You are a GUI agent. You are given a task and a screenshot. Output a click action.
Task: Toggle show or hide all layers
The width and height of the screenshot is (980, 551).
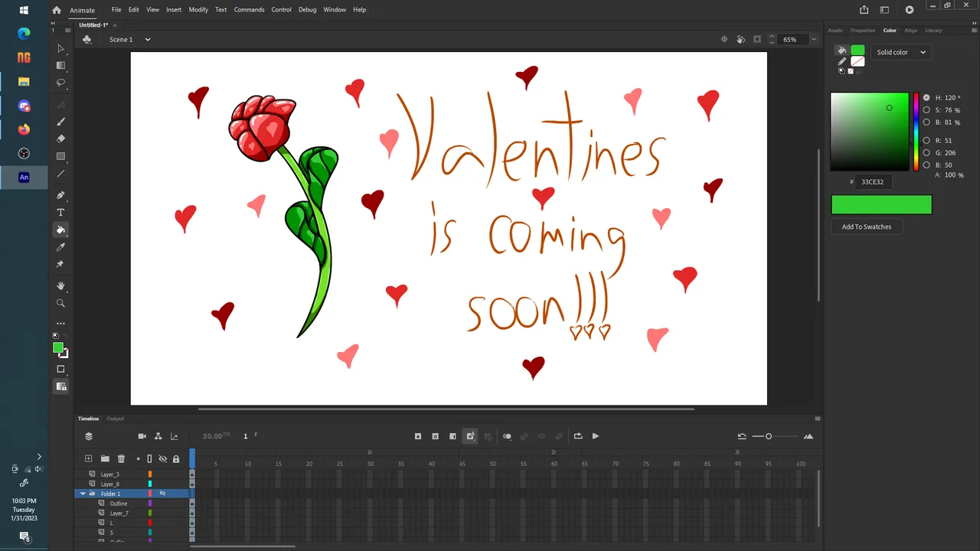tap(162, 458)
